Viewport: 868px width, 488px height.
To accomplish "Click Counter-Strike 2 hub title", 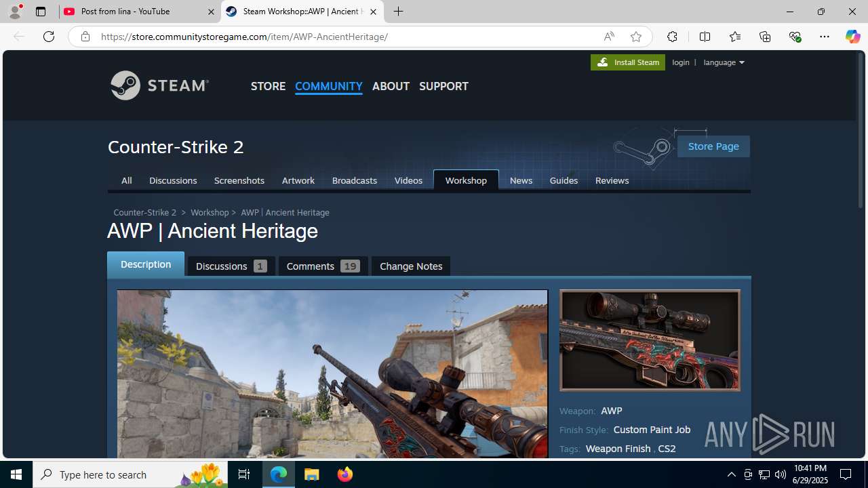I will point(176,146).
